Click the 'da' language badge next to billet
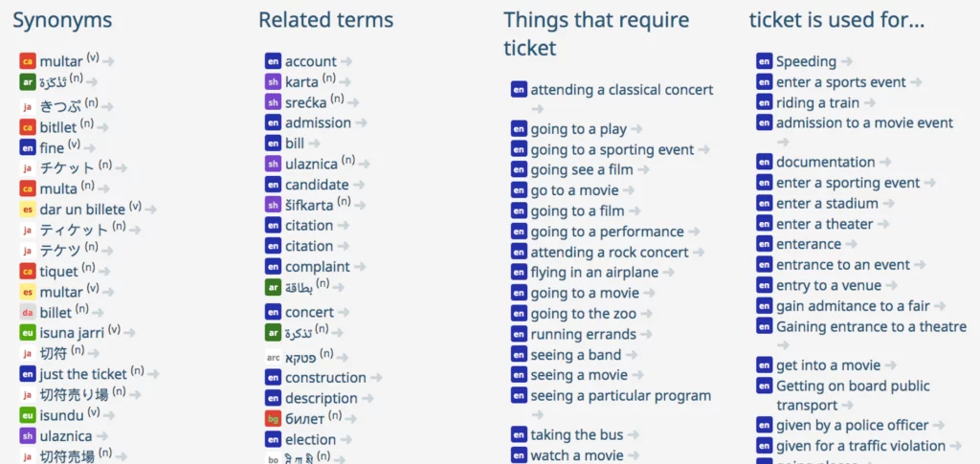980x464 pixels. [28, 312]
